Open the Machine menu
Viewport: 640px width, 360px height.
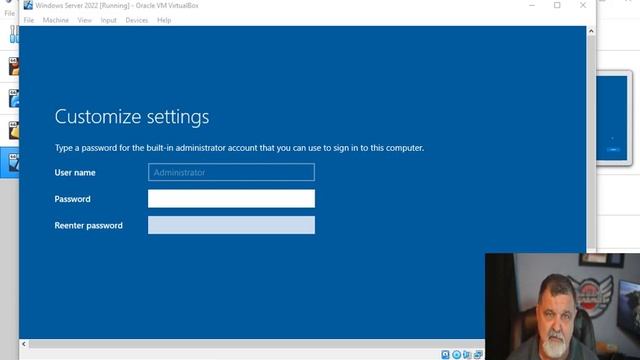tap(56, 20)
